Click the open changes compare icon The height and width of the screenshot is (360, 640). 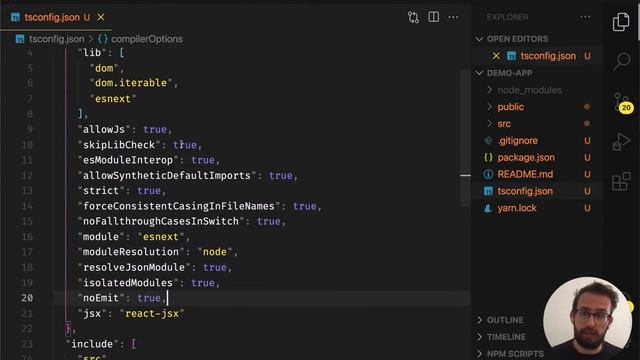point(413,17)
